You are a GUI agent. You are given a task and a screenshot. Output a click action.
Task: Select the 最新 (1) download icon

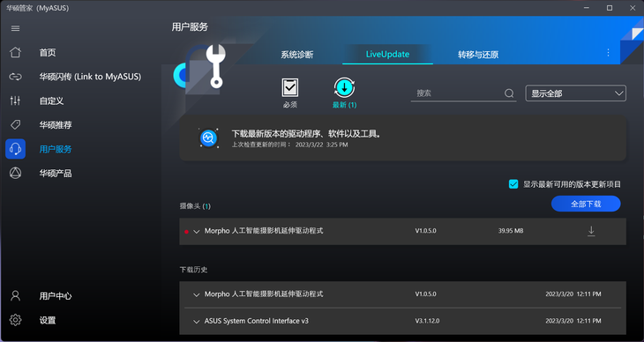(344, 87)
